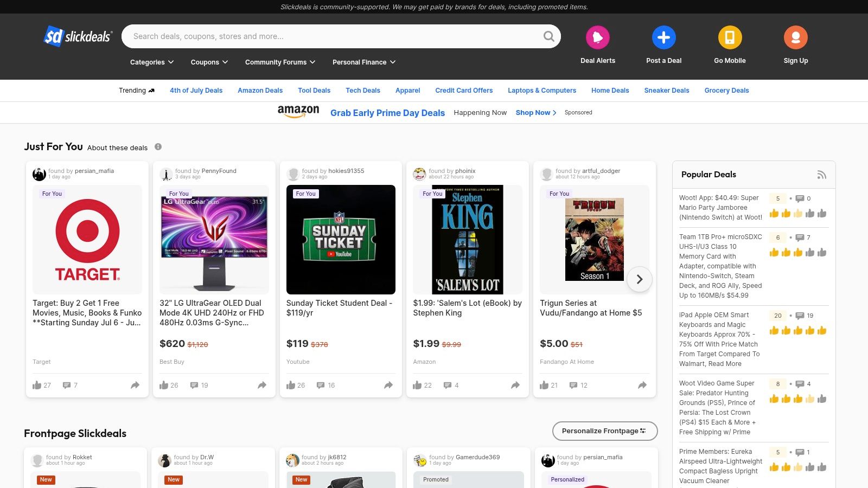Screen dimensions: 868x488
Task: Click the Slickdeals logo
Action: tap(78, 36)
